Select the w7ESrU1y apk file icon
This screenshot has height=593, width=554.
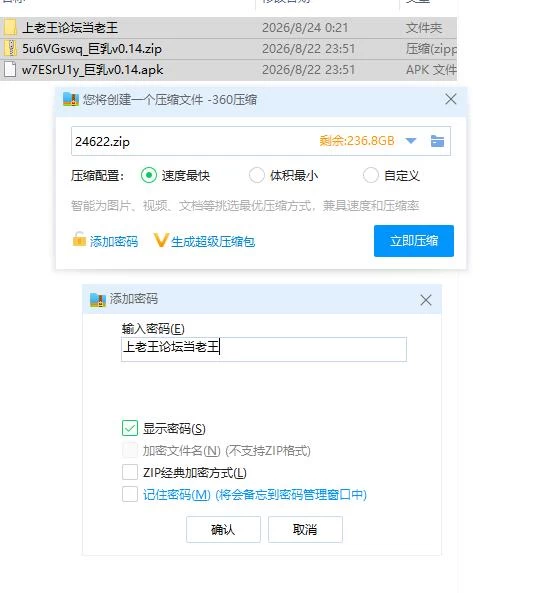pyautogui.click(x=10, y=70)
